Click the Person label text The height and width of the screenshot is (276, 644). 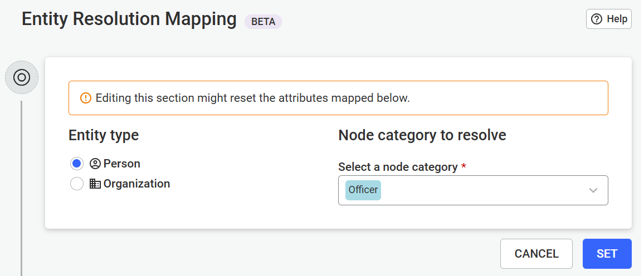click(121, 164)
